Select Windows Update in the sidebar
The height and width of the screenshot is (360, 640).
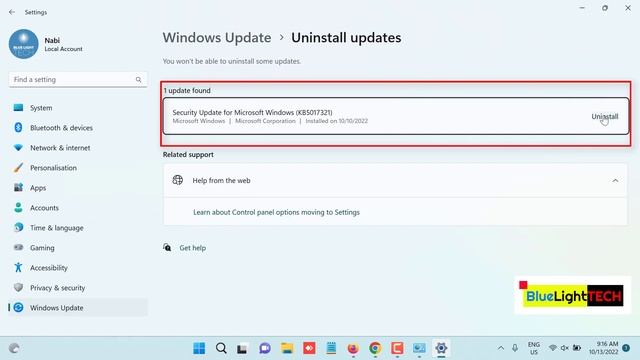click(78, 308)
